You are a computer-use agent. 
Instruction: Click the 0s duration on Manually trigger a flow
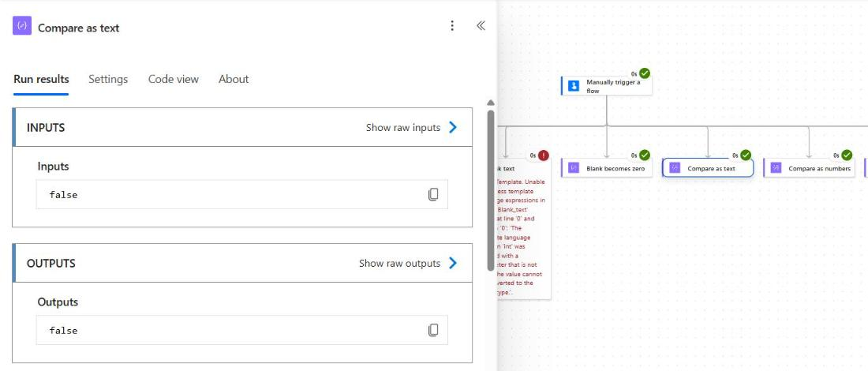coord(634,73)
